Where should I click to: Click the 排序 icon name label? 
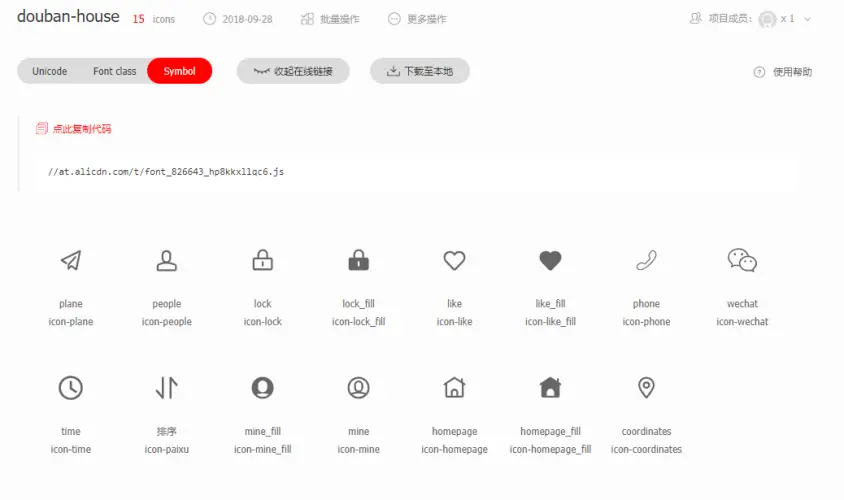(166, 431)
